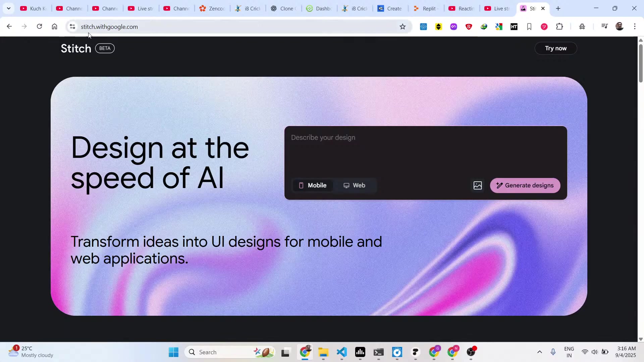This screenshot has width=644, height=362.
Task: Click the bookmark-shaped extension icon
Action: 529,26
